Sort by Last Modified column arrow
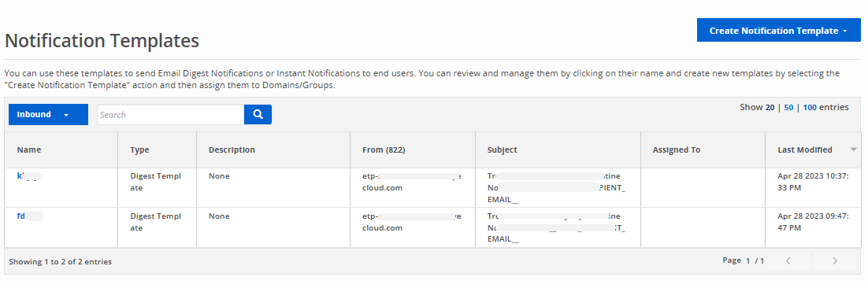Image resolution: width=868 pixels, height=288 pixels. click(854, 150)
